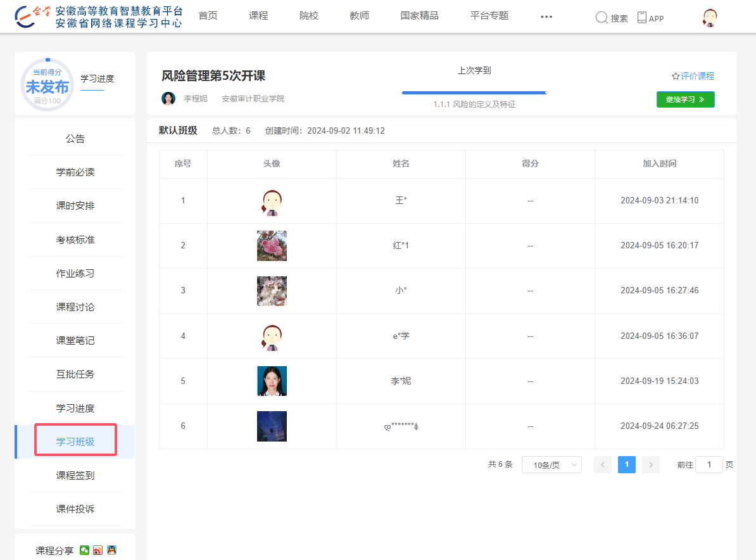Viewport: 756px width, 560px height.
Task: Go to previous page arrow
Action: pyautogui.click(x=603, y=465)
